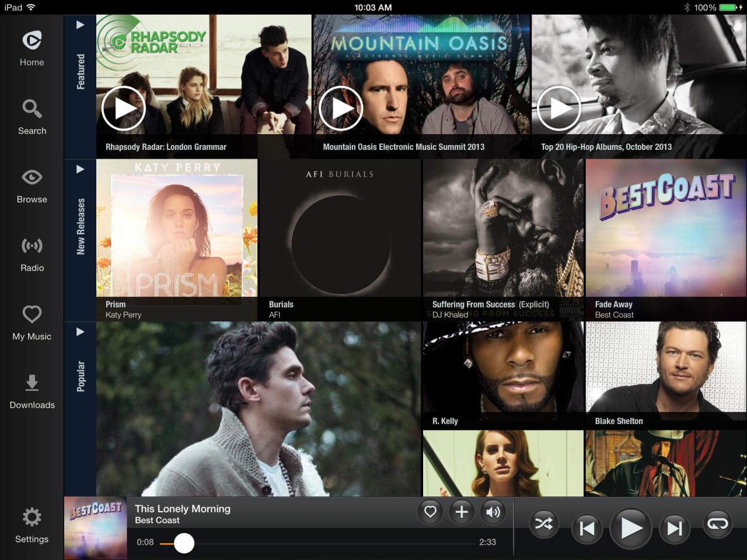Click the 'Rhapsody Radar: London Grammar' caption
The height and width of the screenshot is (560, 747).
click(x=166, y=147)
